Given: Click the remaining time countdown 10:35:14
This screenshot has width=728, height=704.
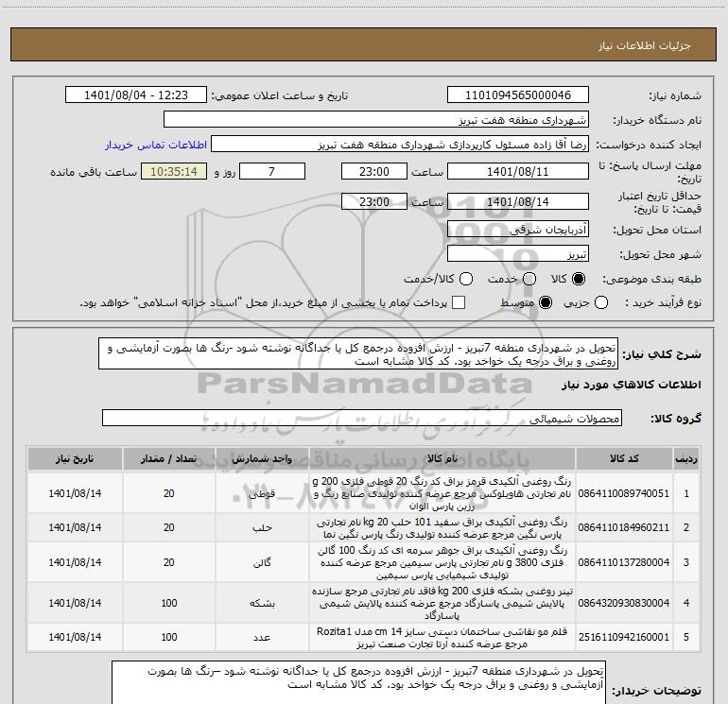Looking at the screenshot, I should [x=174, y=172].
